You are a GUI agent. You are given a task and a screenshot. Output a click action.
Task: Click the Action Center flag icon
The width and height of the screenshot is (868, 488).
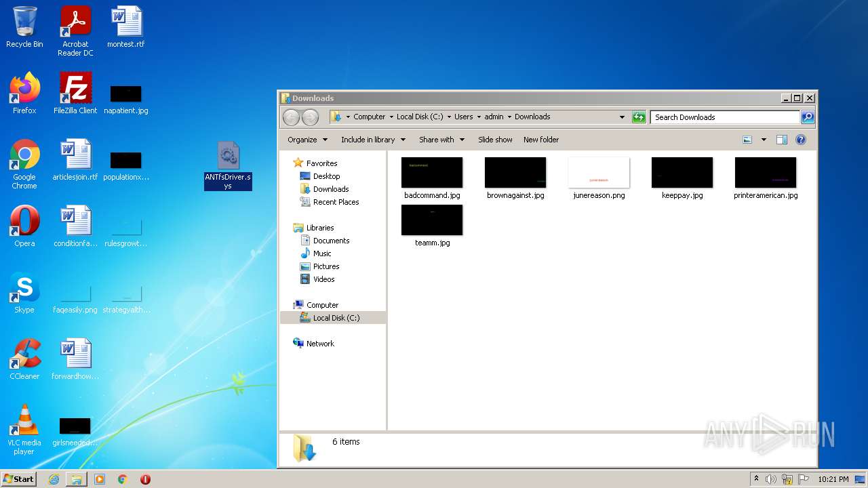[804, 479]
